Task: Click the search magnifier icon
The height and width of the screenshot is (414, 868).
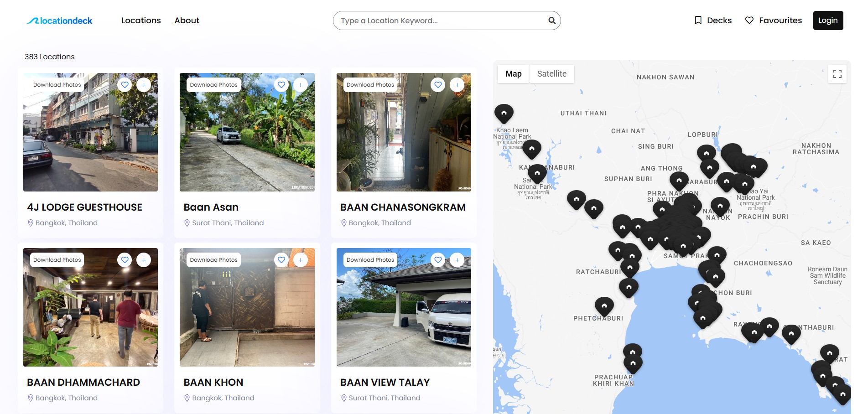Action: pos(552,21)
